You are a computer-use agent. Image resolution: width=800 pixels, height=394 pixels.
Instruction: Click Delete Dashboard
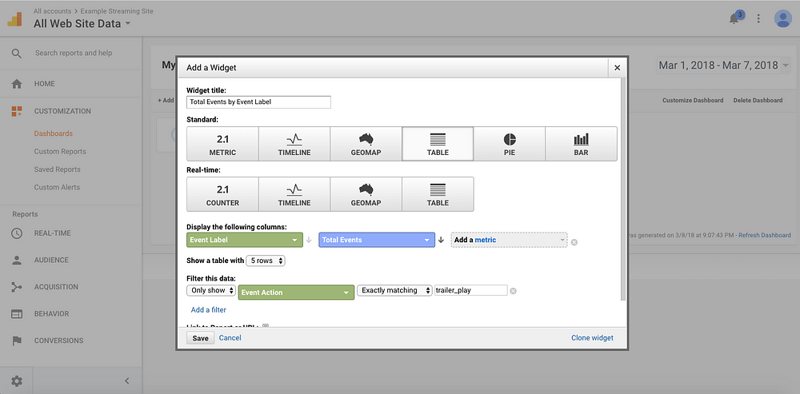(x=758, y=101)
